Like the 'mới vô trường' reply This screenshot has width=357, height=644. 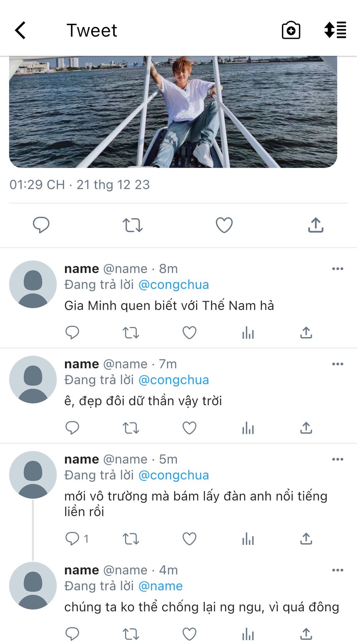[189, 539]
